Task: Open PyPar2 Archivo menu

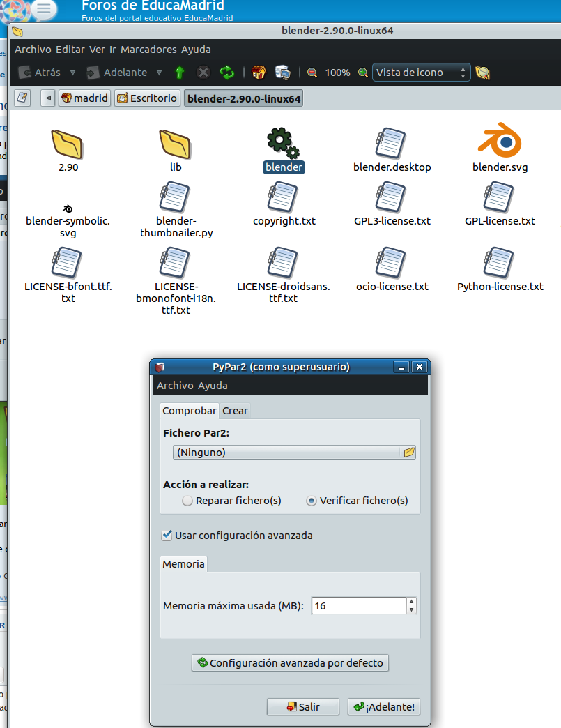Action: pos(175,386)
